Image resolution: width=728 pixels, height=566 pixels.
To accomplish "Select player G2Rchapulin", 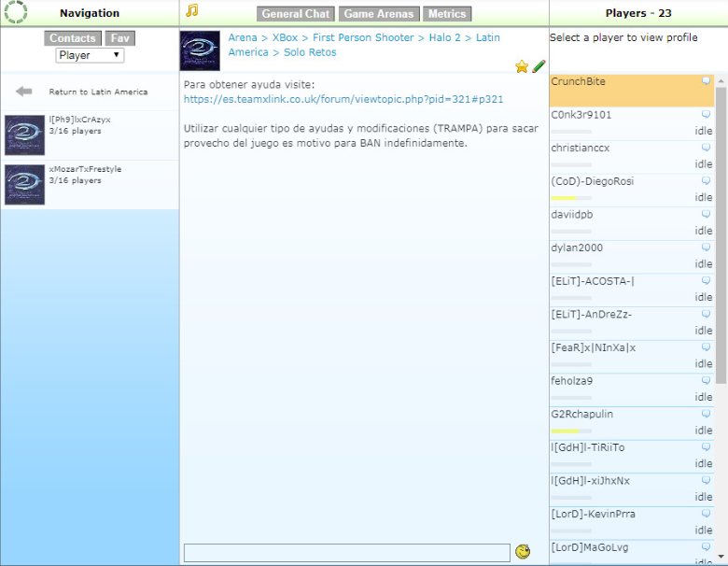I will [632, 423].
